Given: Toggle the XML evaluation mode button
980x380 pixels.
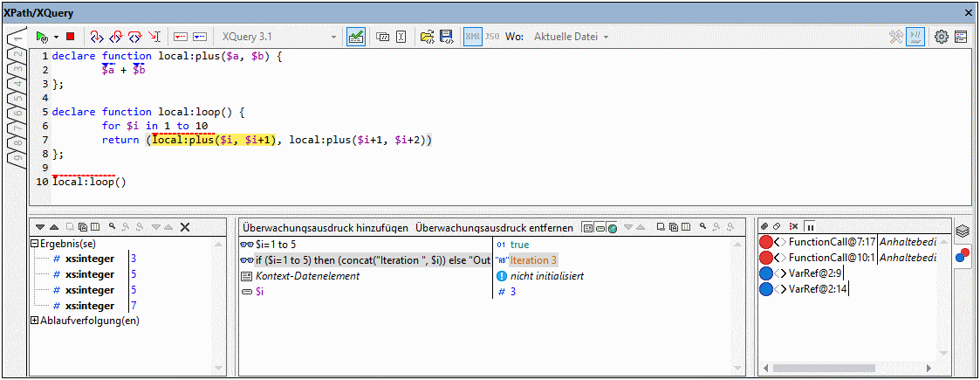Looking at the screenshot, I should [472, 37].
